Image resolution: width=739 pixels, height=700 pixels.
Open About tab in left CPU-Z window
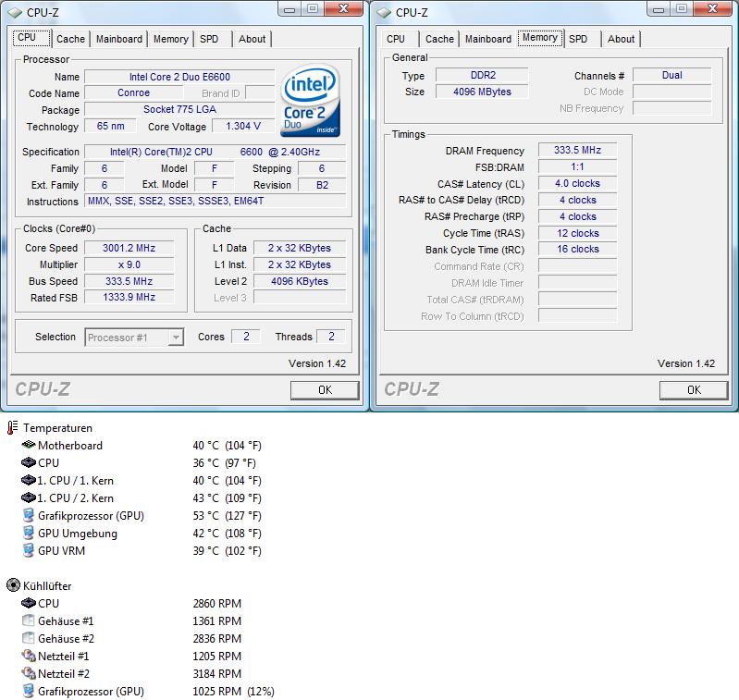click(x=252, y=39)
